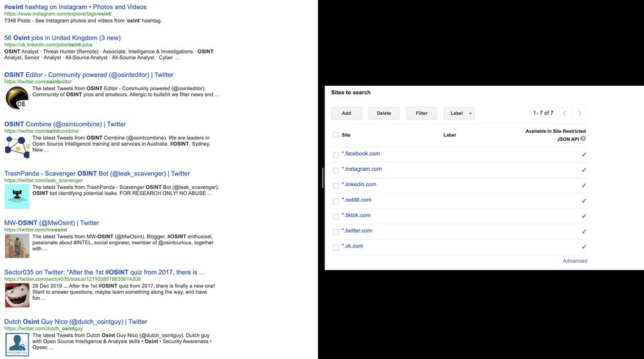The width and height of the screenshot is (644, 359).
Task: Click the MW-OSINT profile thumbnail
Action: pyautogui.click(x=17, y=246)
